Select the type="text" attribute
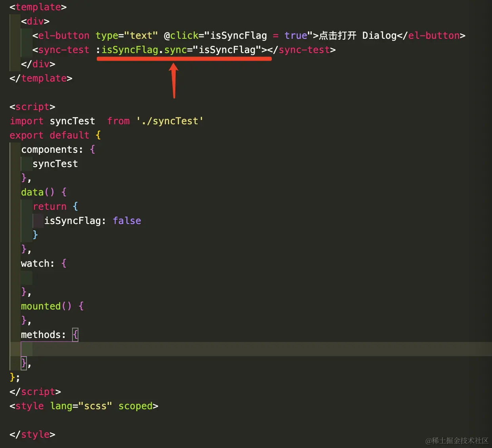 [127, 36]
